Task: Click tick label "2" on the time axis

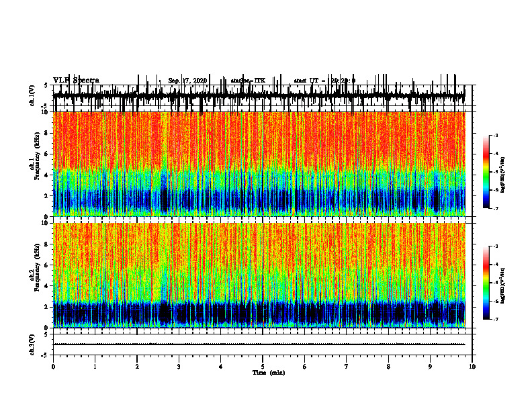Action: (137, 367)
